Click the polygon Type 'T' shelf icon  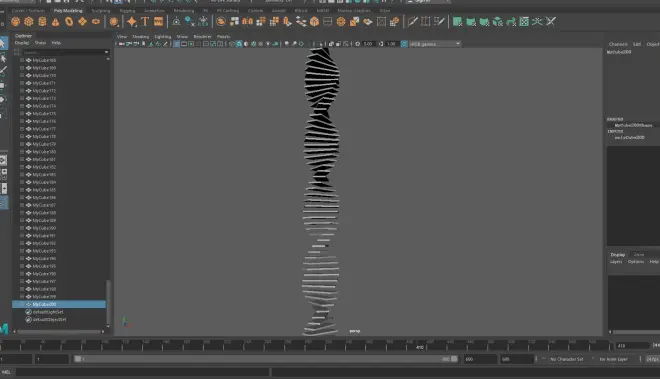coord(145,21)
